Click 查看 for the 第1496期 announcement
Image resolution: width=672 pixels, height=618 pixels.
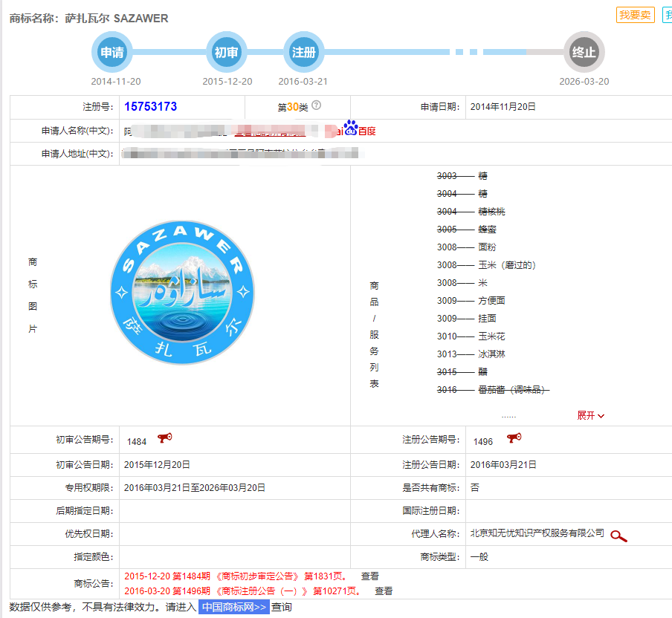[383, 591]
